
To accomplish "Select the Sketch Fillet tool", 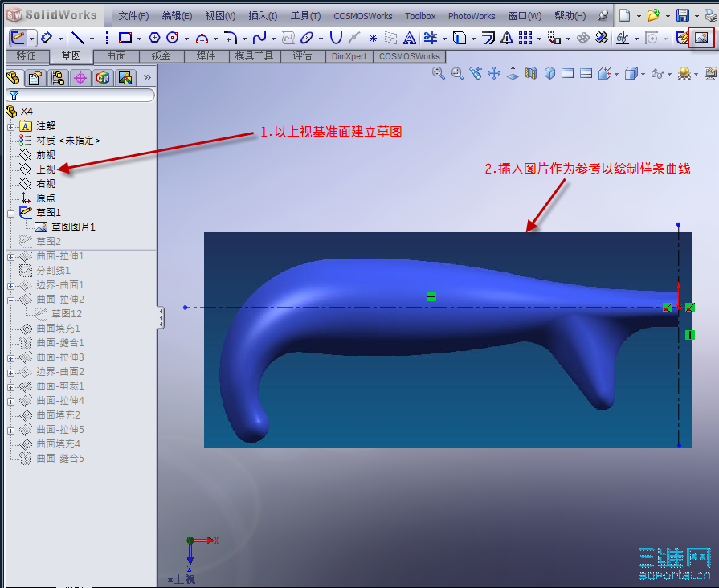I will point(231,38).
